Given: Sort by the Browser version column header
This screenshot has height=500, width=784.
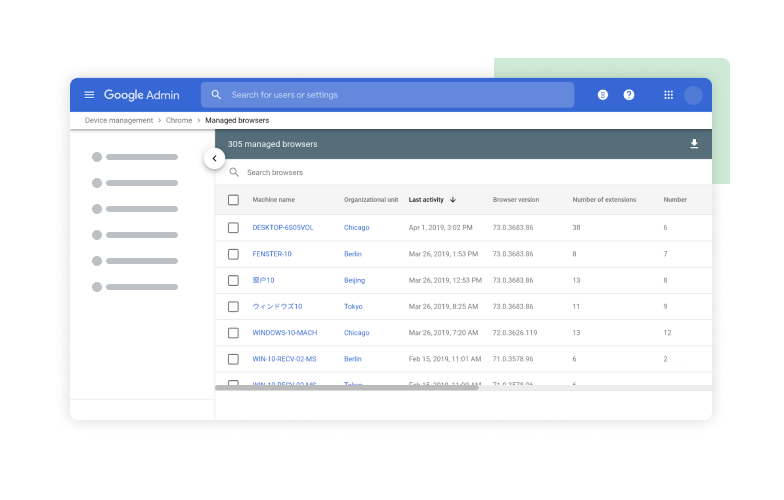Looking at the screenshot, I should pos(516,200).
